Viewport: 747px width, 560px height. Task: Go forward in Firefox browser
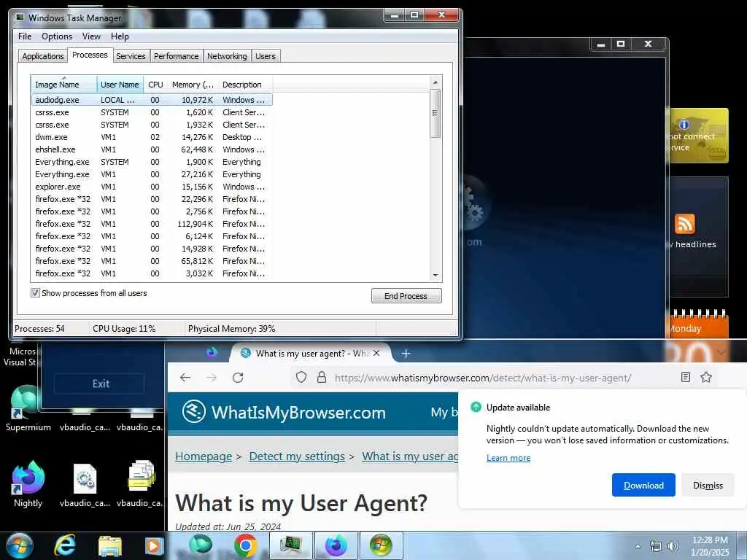tap(212, 378)
